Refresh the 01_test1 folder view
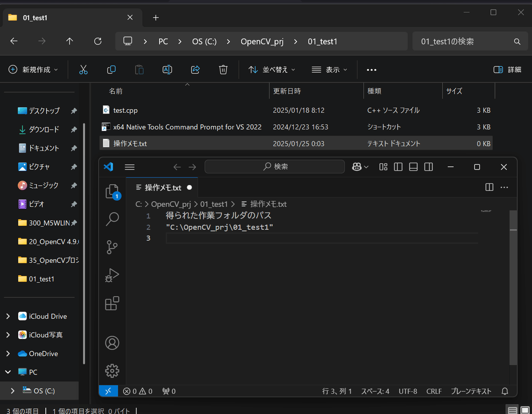532x414 pixels. click(98, 41)
